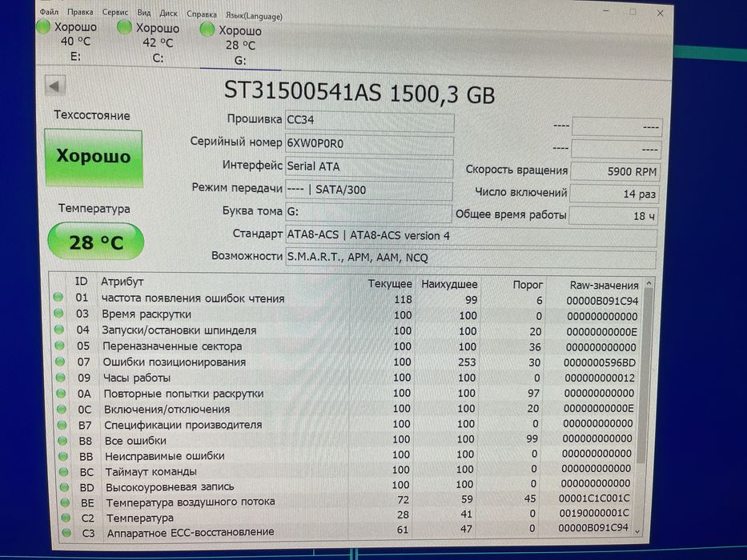Click green status dot for attribute 05
This screenshot has width=747, height=560.
coord(59,346)
